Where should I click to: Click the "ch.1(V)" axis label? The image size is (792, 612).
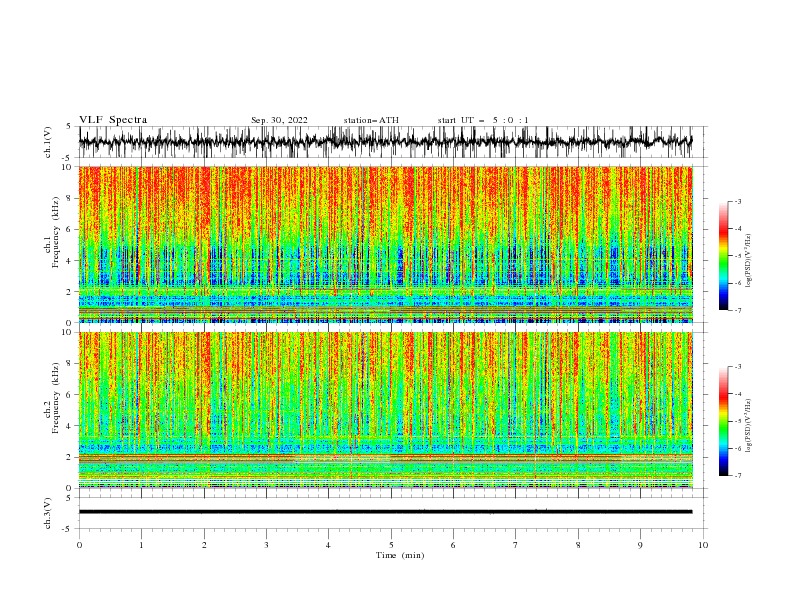click(48, 142)
